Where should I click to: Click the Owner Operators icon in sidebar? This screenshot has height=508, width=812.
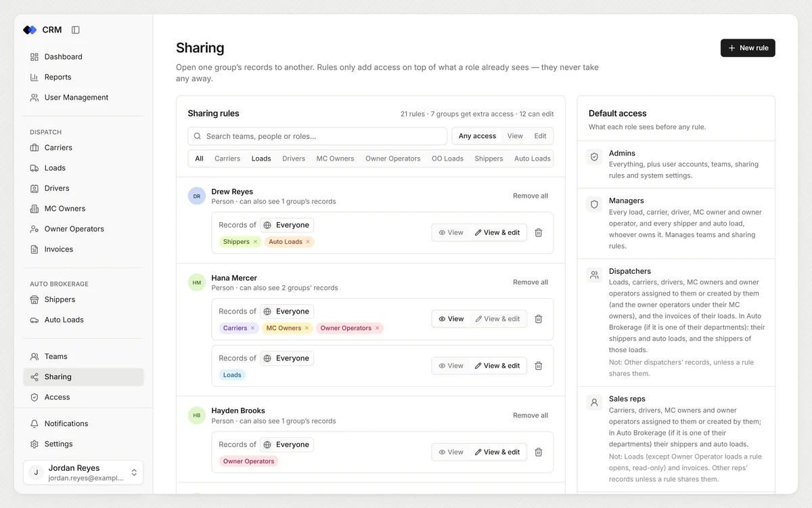coord(35,229)
